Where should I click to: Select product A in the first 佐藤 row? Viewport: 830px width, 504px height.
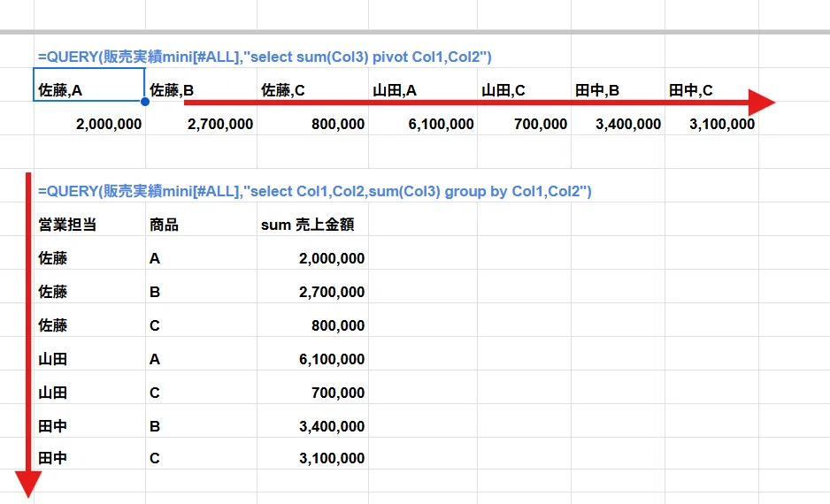[201, 253]
